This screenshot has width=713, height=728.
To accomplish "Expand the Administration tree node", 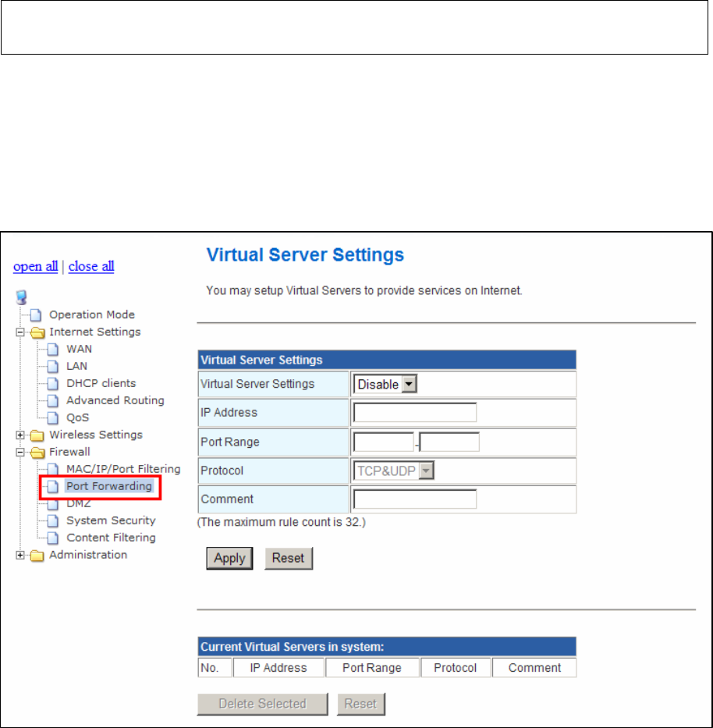I will [20, 556].
